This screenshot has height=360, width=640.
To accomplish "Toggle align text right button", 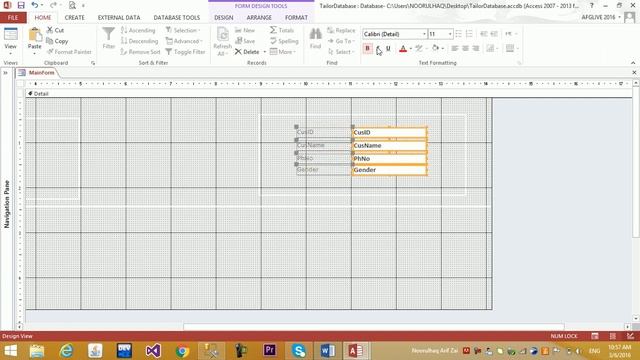I will pyautogui.click(x=476, y=49).
